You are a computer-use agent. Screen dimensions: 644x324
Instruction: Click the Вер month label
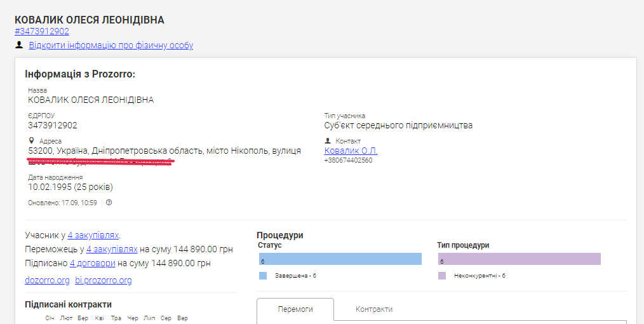[182, 318]
